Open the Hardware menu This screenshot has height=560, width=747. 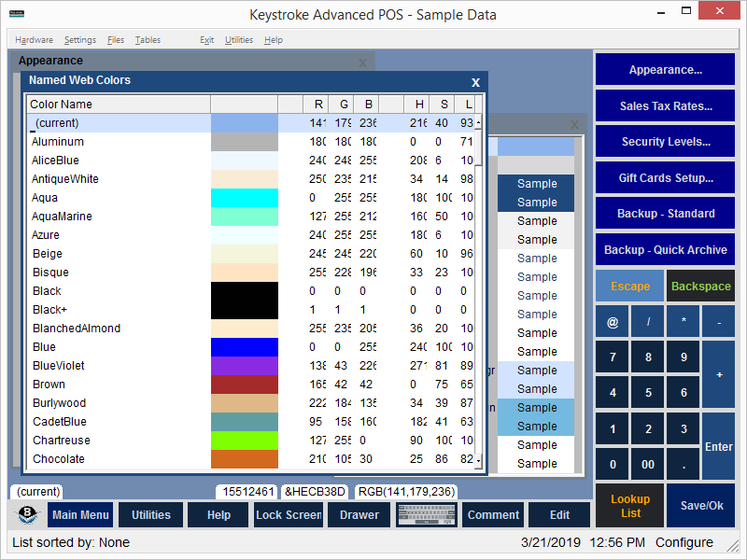point(35,40)
